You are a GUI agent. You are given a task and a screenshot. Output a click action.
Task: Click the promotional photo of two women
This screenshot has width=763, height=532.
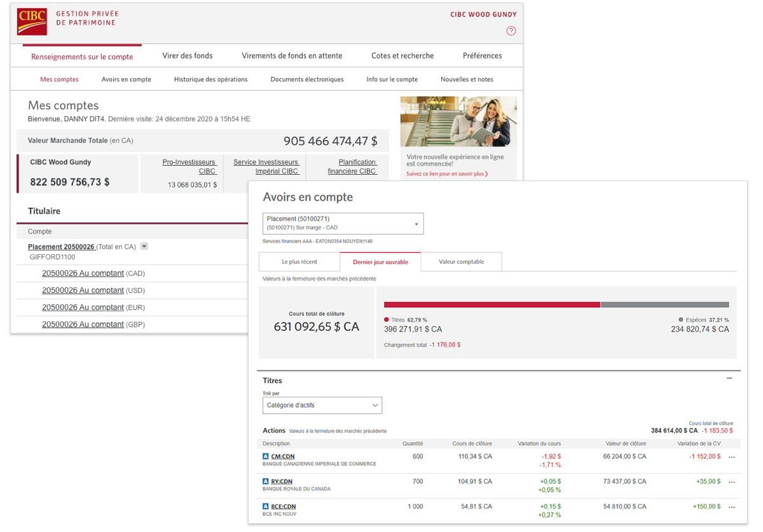coord(458,122)
